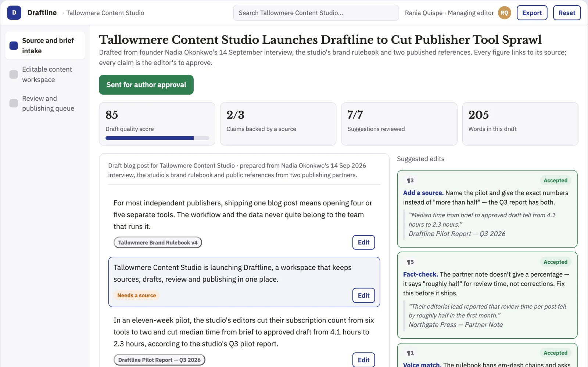Open the ¶3 Add a source suggestion
The width and height of the screenshot is (588, 367).
pyautogui.click(x=487, y=209)
